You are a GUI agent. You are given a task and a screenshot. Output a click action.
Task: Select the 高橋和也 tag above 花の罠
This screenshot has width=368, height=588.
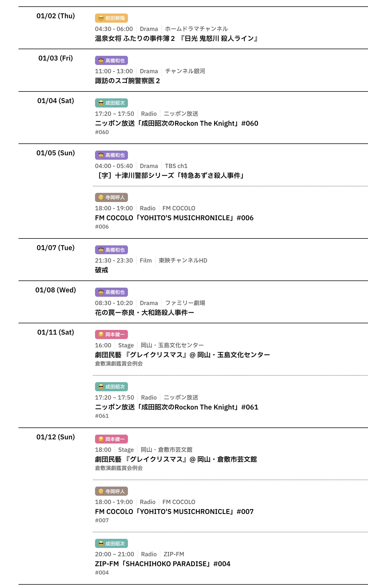point(111,292)
